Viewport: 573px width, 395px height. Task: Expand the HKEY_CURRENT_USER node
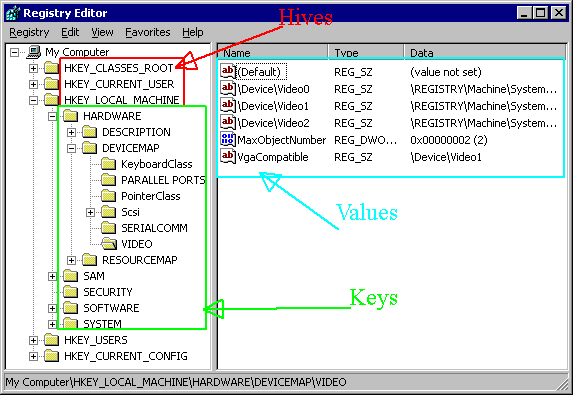pos(33,84)
